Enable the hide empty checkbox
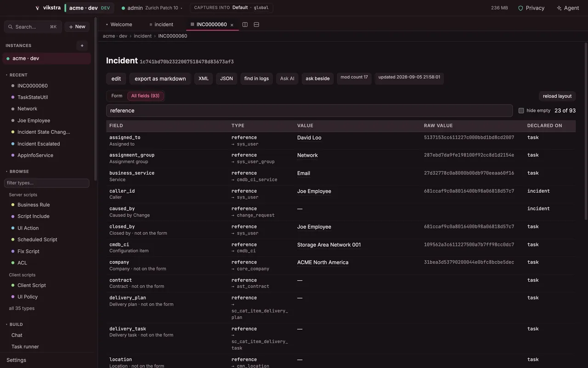 pyautogui.click(x=521, y=110)
